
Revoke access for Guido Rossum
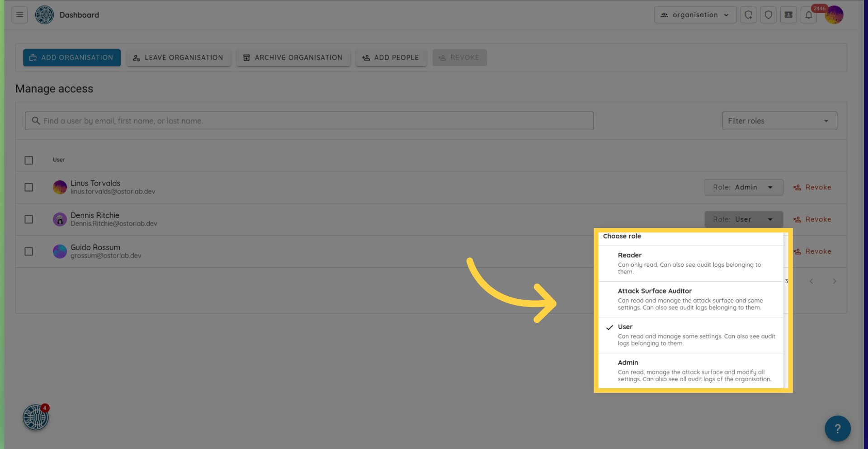(812, 251)
